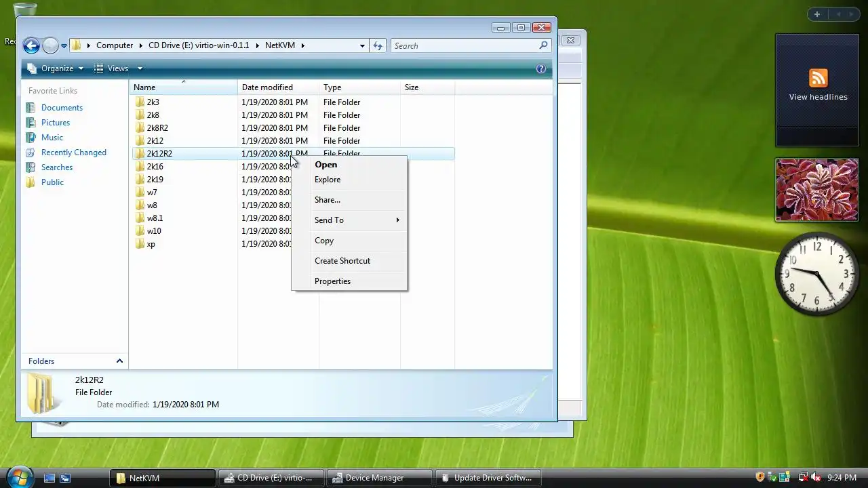Switch to Update Driver Software taskbar button

(488, 478)
